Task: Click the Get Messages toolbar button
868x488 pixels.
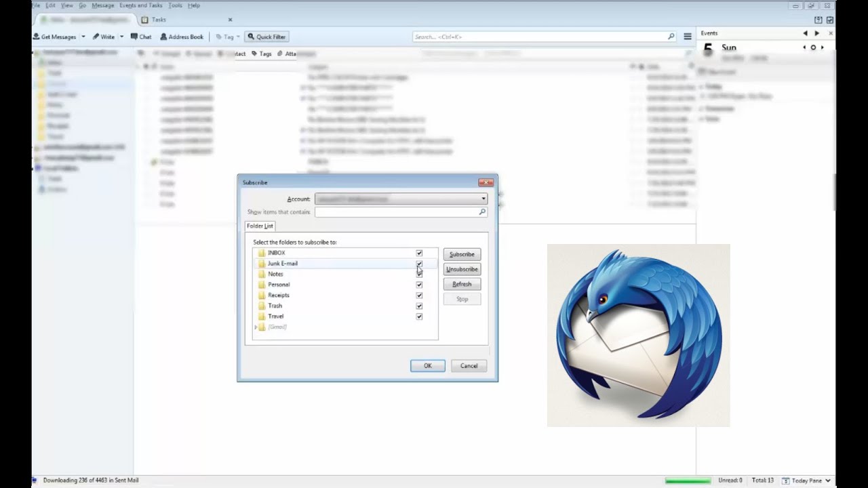Action: 55,37
